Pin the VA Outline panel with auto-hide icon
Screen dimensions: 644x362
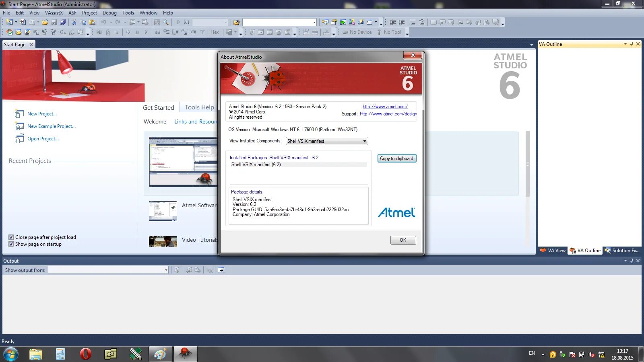(x=632, y=44)
